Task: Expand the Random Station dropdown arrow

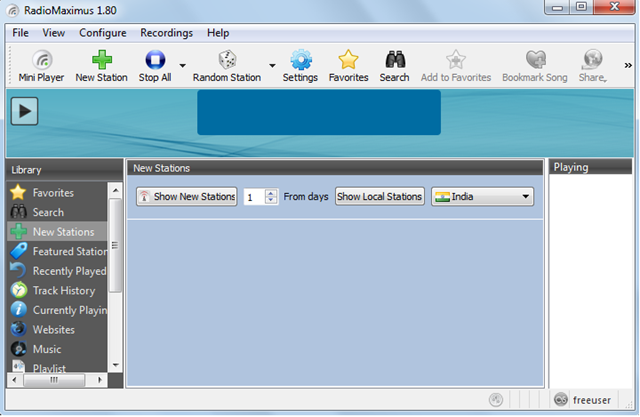Action: 272,65
